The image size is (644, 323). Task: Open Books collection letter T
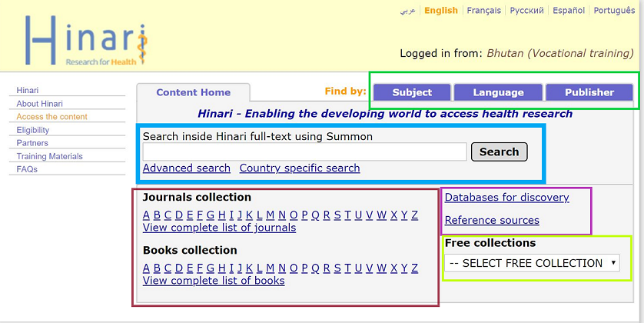coord(347,268)
